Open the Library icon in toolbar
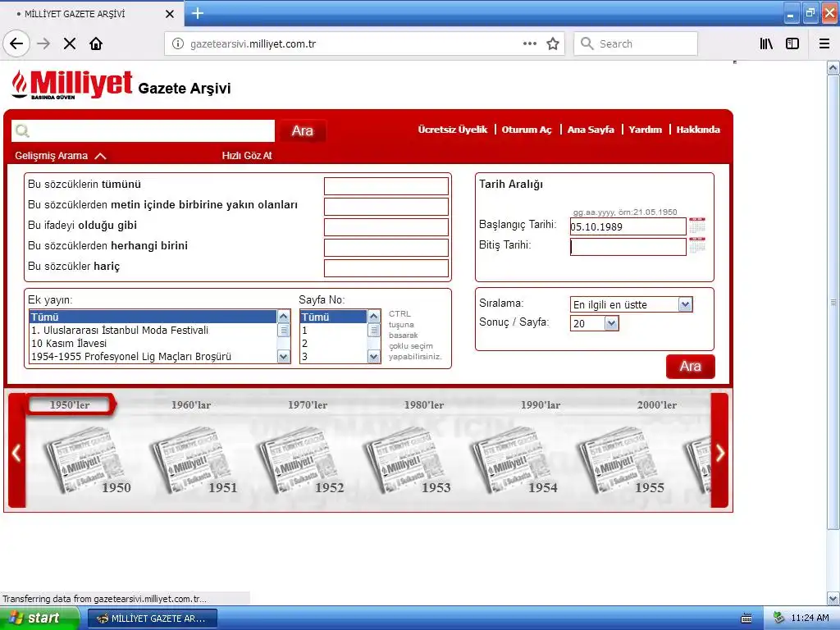Screen dimensions: 840x630 coord(766,44)
